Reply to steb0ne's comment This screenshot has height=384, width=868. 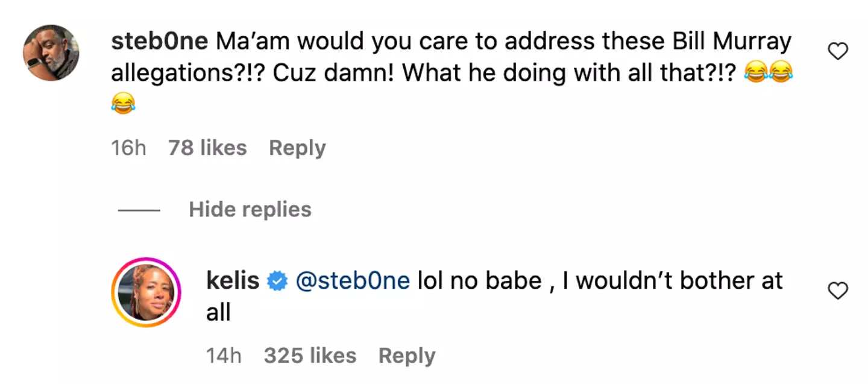(x=297, y=148)
